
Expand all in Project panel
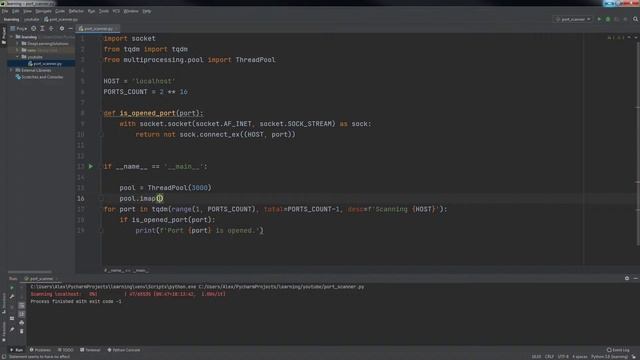[x=42, y=29]
